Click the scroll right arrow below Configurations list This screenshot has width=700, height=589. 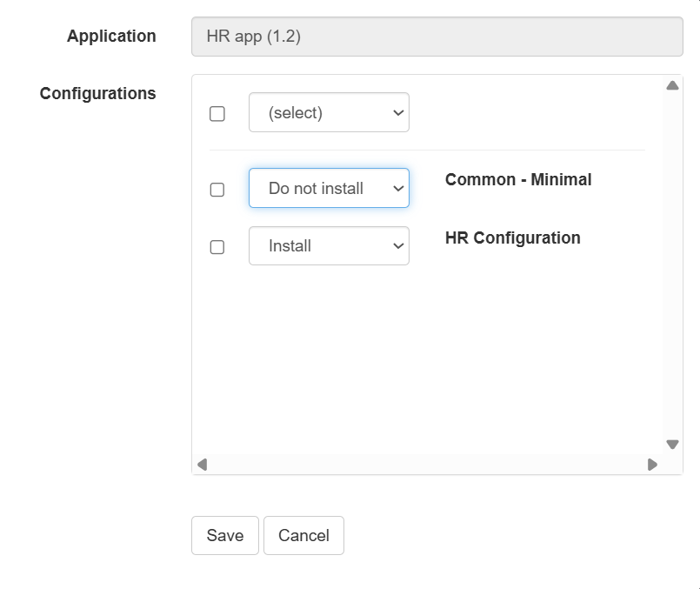tap(652, 465)
